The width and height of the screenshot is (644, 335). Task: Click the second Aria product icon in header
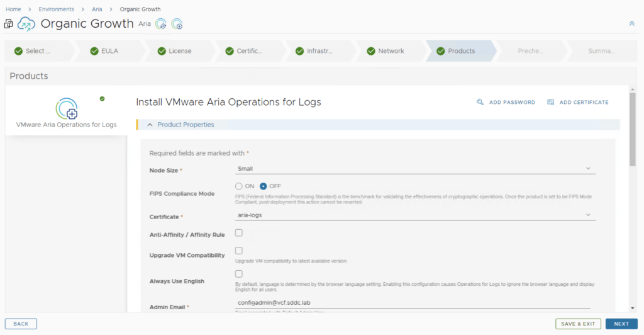pos(177,24)
